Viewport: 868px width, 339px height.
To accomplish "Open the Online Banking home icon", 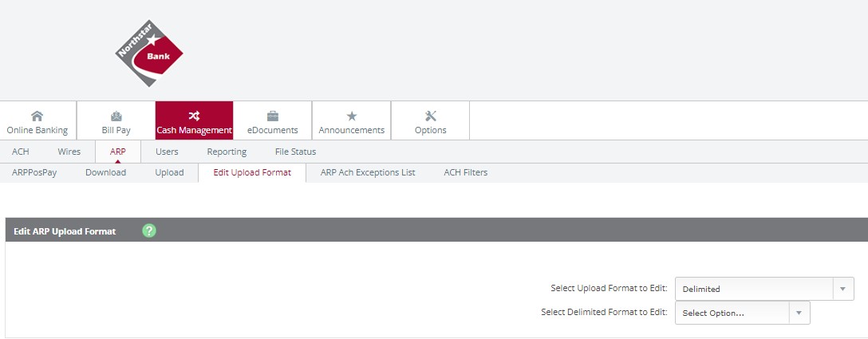I will [37, 116].
